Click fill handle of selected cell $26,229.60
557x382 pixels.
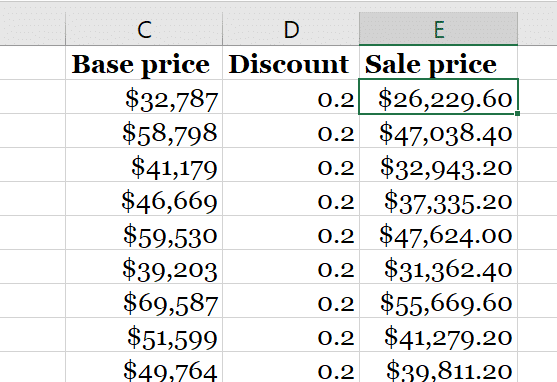click(x=518, y=113)
